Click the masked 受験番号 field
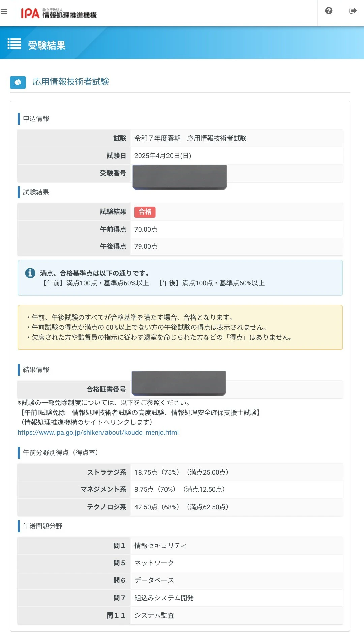Screen dimensions: 364x633 click(180, 177)
